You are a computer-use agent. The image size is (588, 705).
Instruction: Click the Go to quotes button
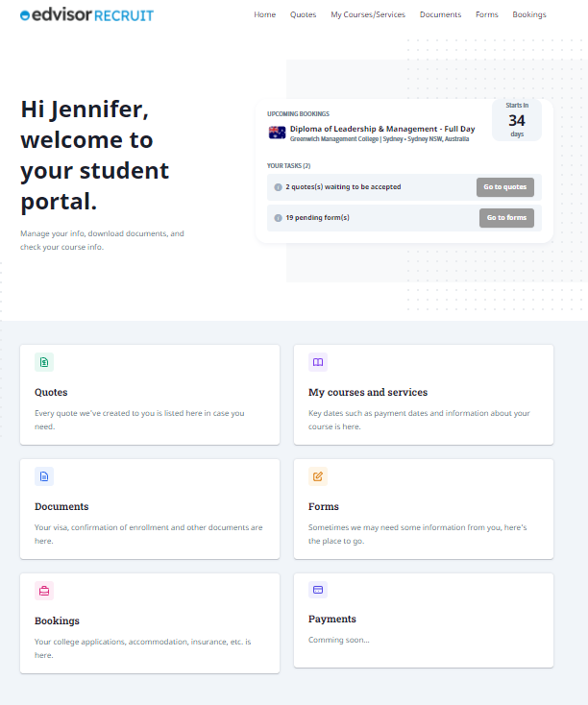pyautogui.click(x=505, y=187)
